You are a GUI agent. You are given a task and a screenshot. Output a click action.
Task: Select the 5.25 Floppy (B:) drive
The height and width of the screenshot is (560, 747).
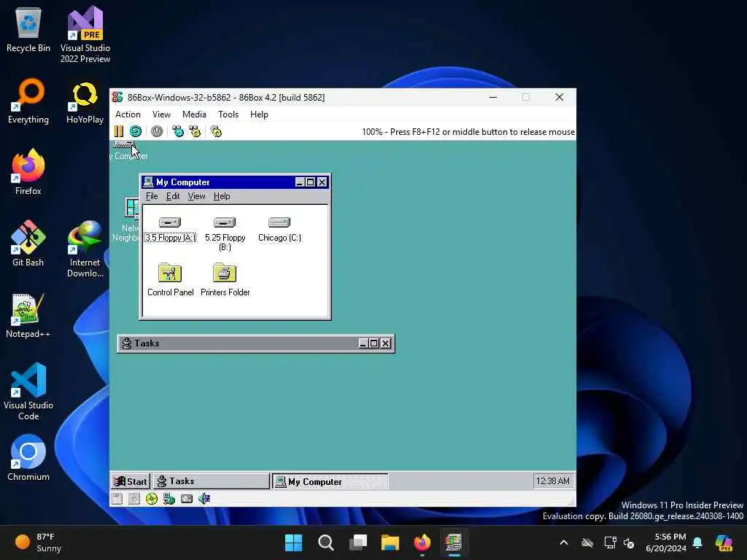[225, 233]
